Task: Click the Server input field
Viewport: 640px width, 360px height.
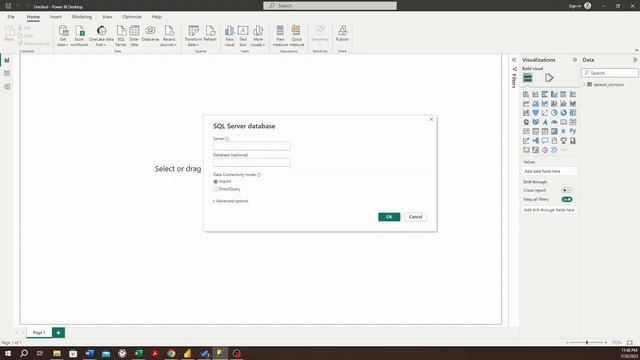Action: 252,146
